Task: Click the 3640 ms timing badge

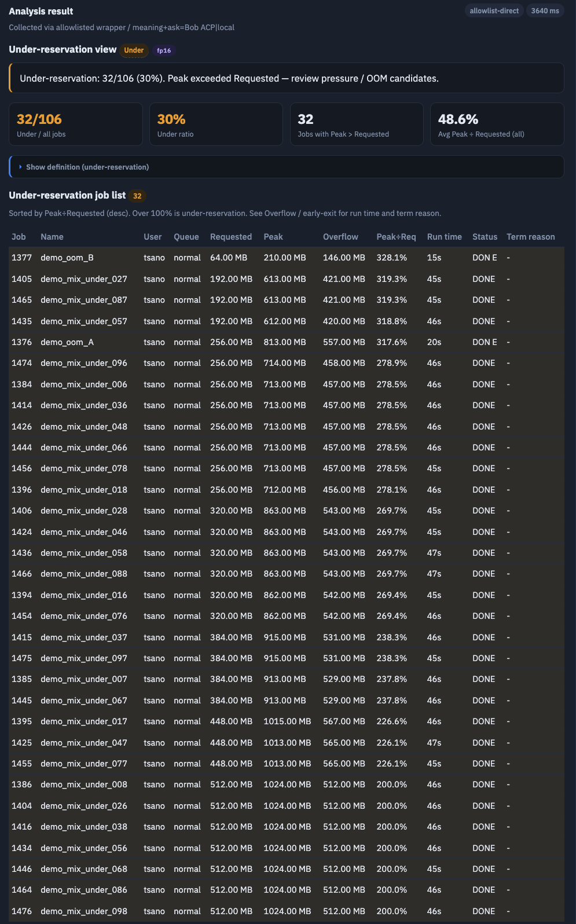Action: (x=545, y=11)
